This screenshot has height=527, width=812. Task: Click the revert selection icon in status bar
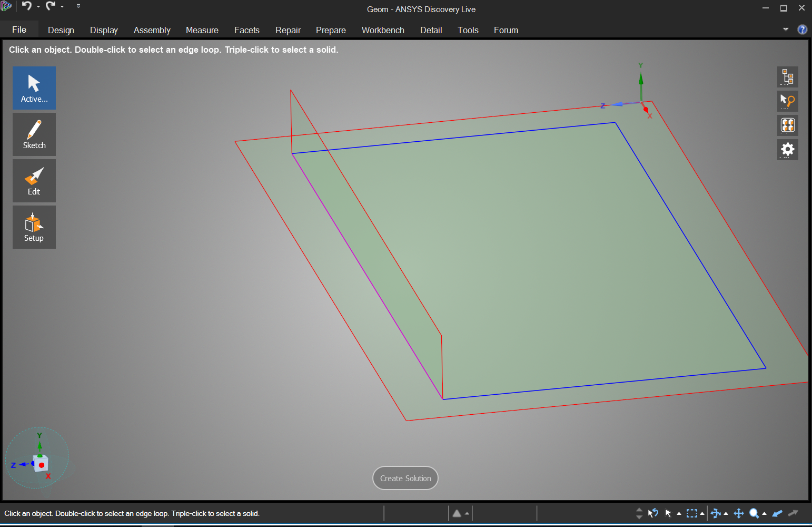(x=653, y=513)
